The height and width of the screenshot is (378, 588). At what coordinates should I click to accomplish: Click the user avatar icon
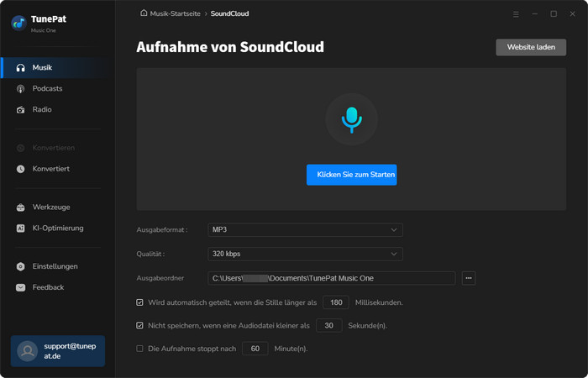click(28, 351)
